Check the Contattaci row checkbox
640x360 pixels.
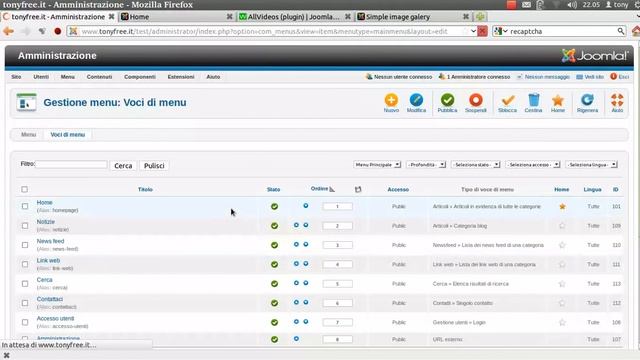tap(25, 303)
